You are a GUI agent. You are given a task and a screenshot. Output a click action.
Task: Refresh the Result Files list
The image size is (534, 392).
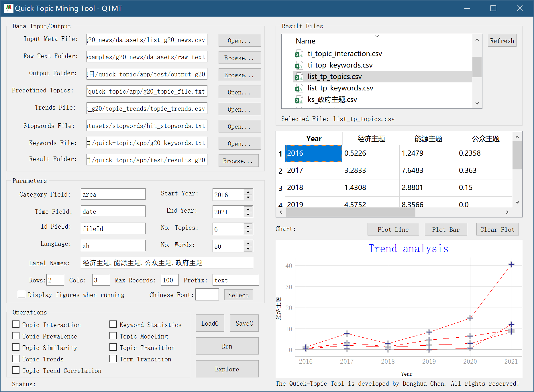pyautogui.click(x=502, y=41)
